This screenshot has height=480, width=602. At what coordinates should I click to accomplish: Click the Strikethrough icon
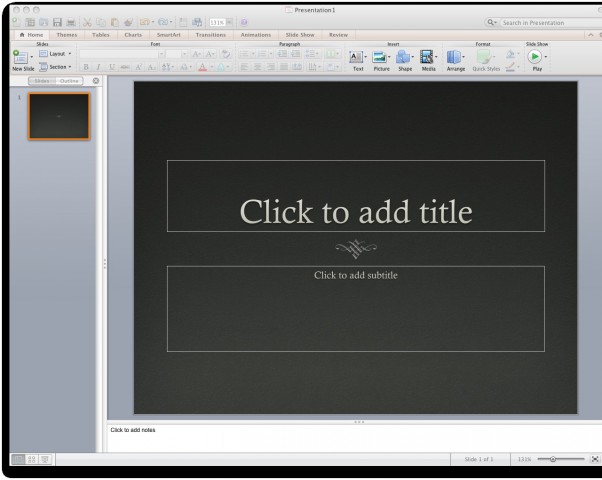click(x=125, y=67)
